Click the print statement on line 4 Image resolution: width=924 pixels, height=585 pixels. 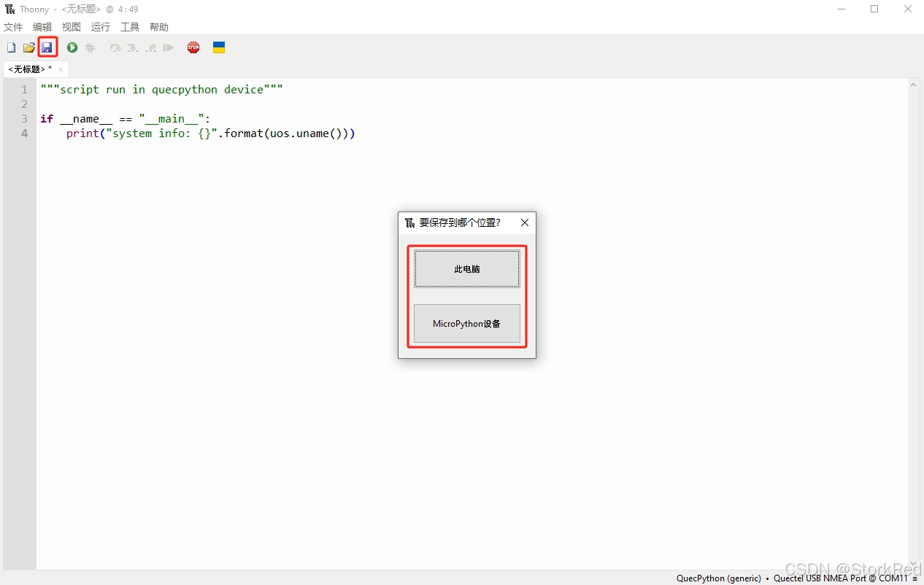(210, 133)
